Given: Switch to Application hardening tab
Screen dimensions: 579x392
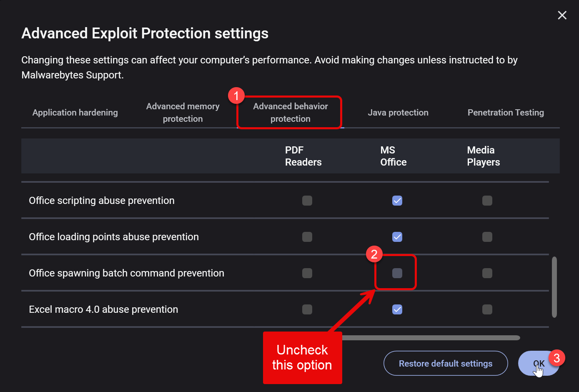Looking at the screenshot, I should click(75, 113).
